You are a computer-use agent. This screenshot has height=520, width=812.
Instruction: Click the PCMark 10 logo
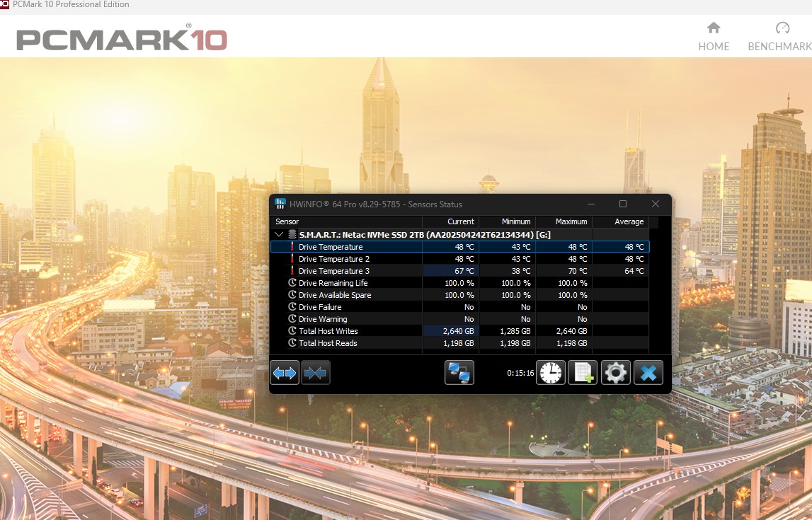pyautogui.click(x=122, y=37)
